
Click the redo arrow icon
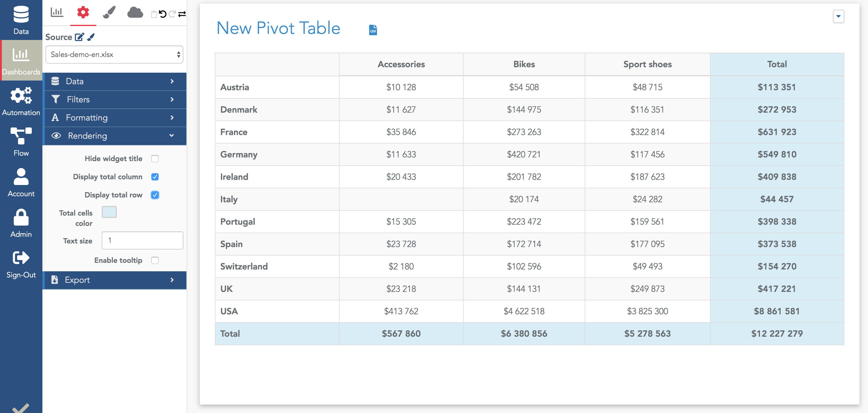click(172, 14)
